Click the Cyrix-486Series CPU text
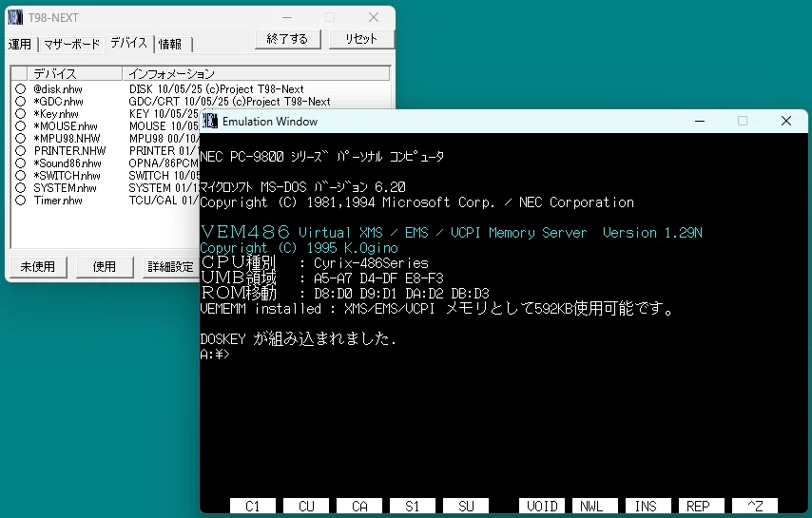This screenshot has height=518, width=812. (x=371, y=263)
